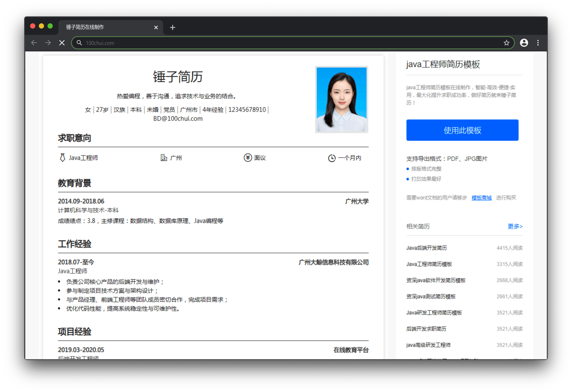Open the browser three-dot menu
The width and height of the screenshot is (572, 392).
(x=538, y=43)
